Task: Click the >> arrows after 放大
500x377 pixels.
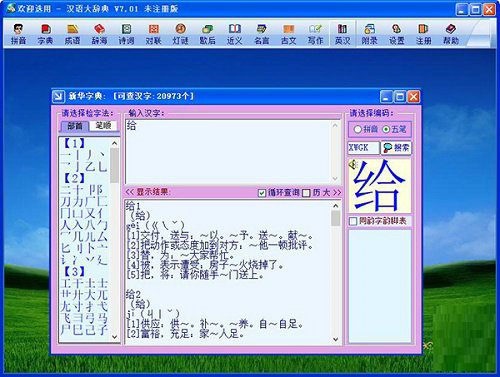Action: 337,193
